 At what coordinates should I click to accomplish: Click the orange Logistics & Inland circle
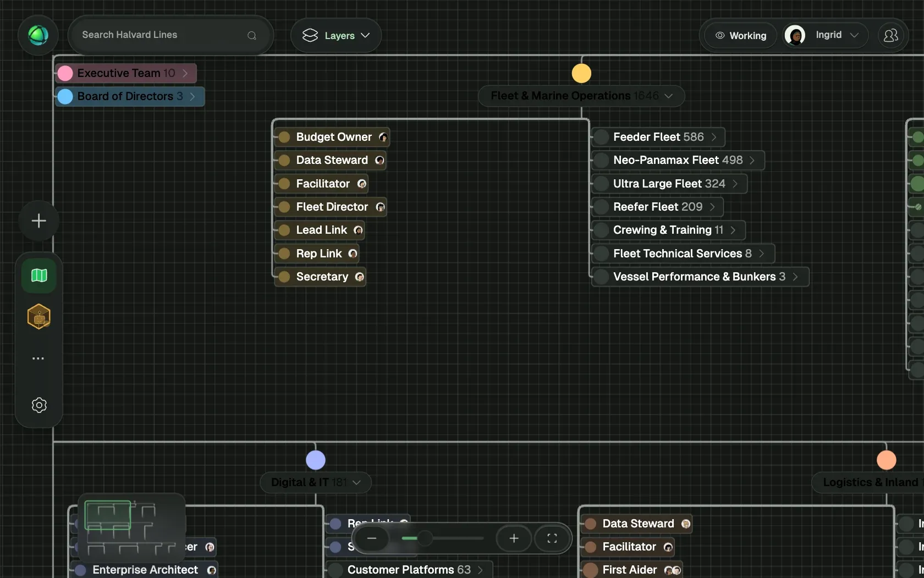[887, 460]
